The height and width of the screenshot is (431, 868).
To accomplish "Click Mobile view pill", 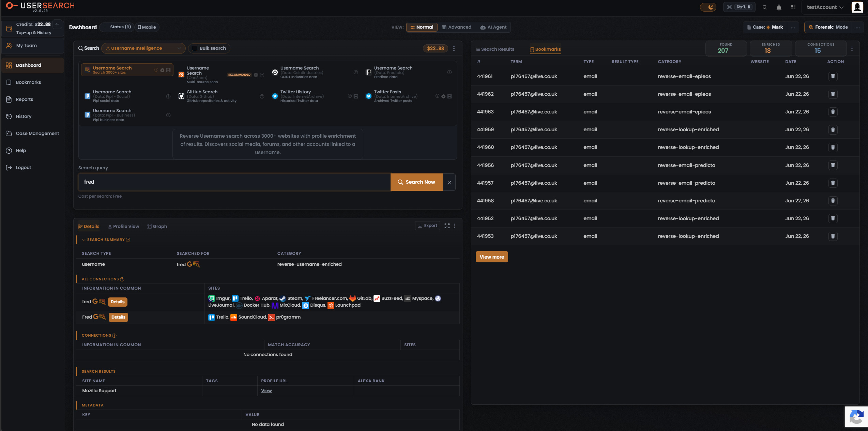I will point(147,27).
